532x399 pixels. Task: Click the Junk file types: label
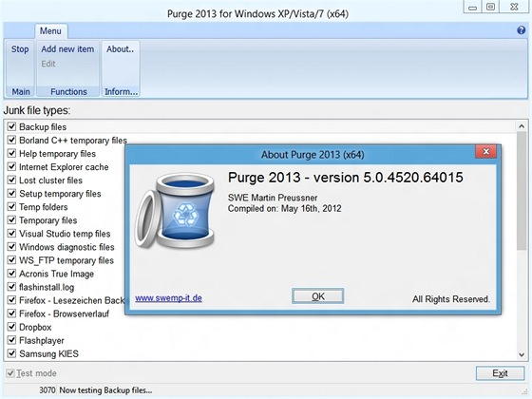[37, 110]
